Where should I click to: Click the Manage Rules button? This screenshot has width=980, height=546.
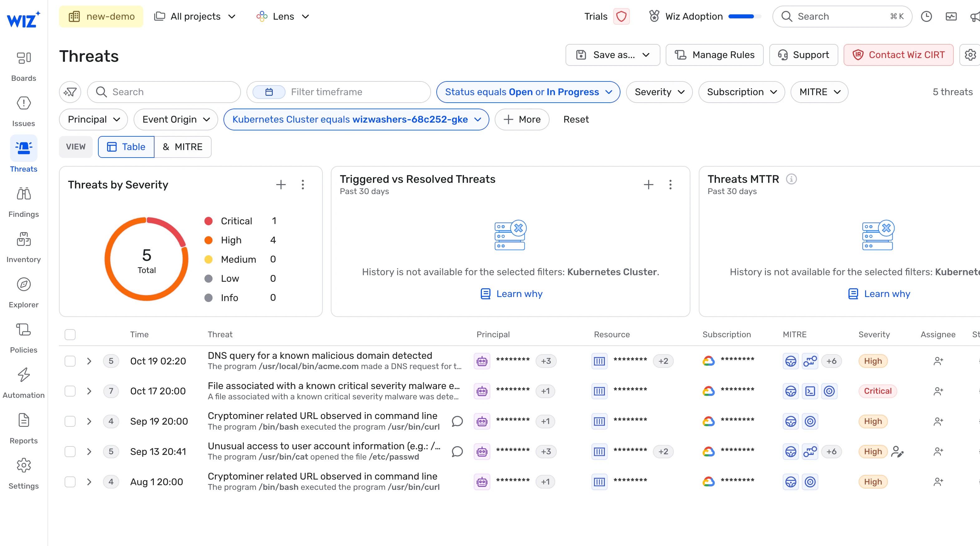[x=714, y=55]
